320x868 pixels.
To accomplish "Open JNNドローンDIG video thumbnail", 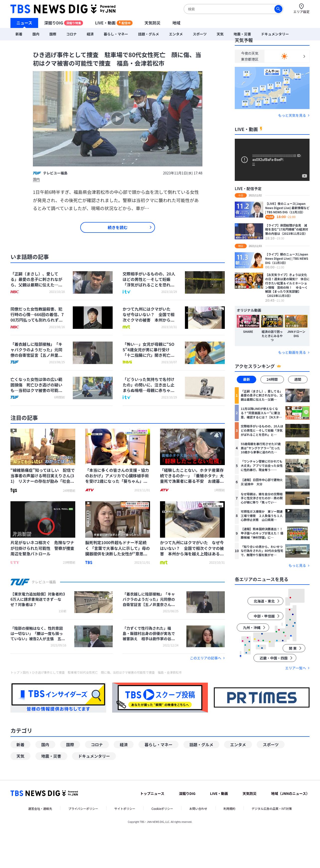I will [x=296, y=321].
